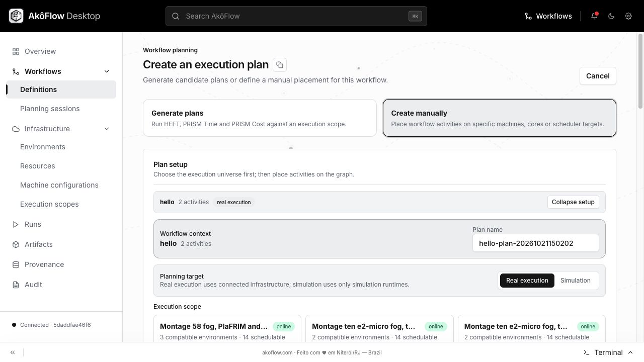Open the settings gear icon

[x=628, y=16]
